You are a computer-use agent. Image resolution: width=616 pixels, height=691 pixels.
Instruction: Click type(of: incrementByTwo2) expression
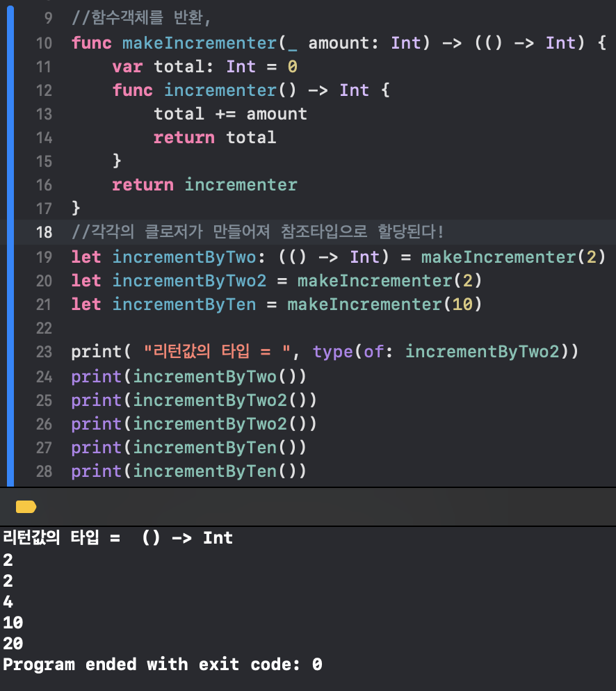pyautogui.click(x=441, y=352)
